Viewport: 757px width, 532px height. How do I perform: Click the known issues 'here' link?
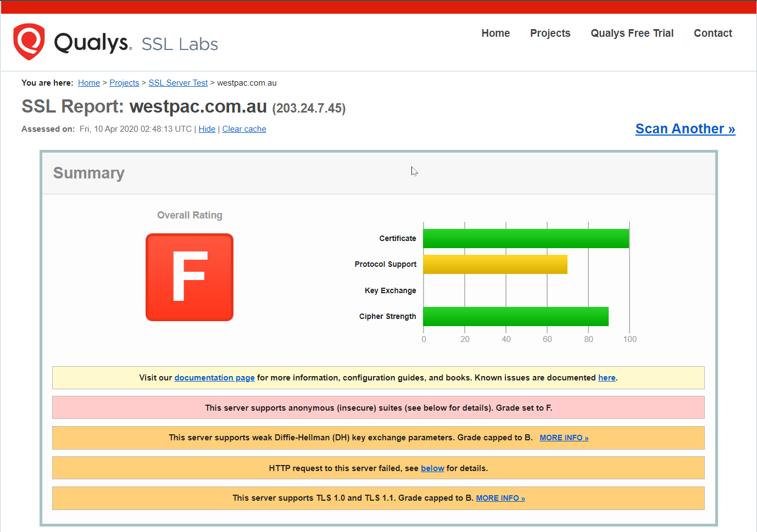pos(606,378)
